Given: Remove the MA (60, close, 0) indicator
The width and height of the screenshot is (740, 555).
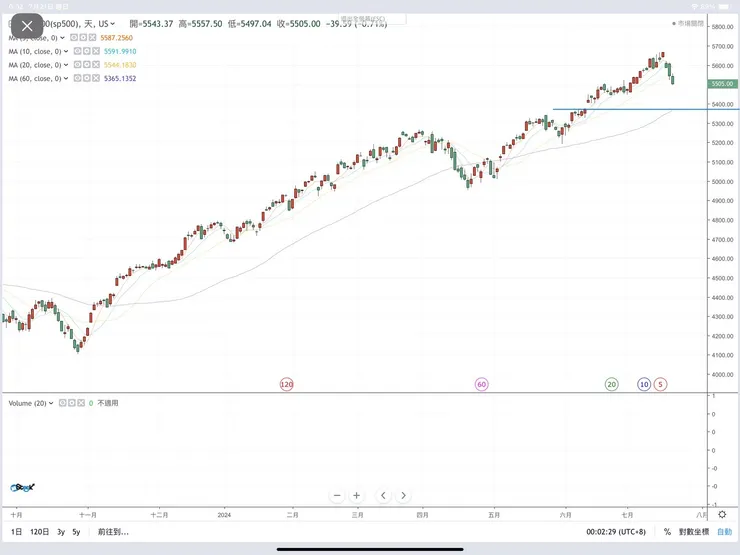Looking at the screenshot, I should coord(96,78).
